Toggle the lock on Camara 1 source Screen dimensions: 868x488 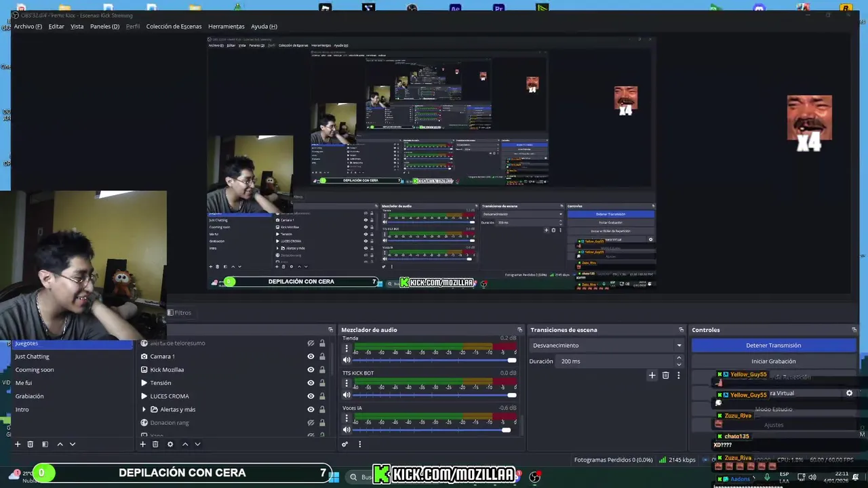322,357
